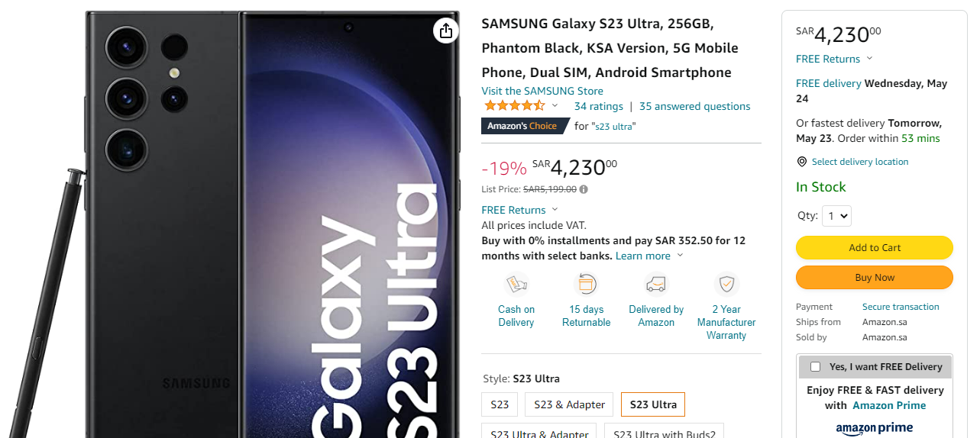Image resolution: width=980 pixels, height=438 pixels.
Task: Expand FREE Returns in the buy box
Action: 869,59
